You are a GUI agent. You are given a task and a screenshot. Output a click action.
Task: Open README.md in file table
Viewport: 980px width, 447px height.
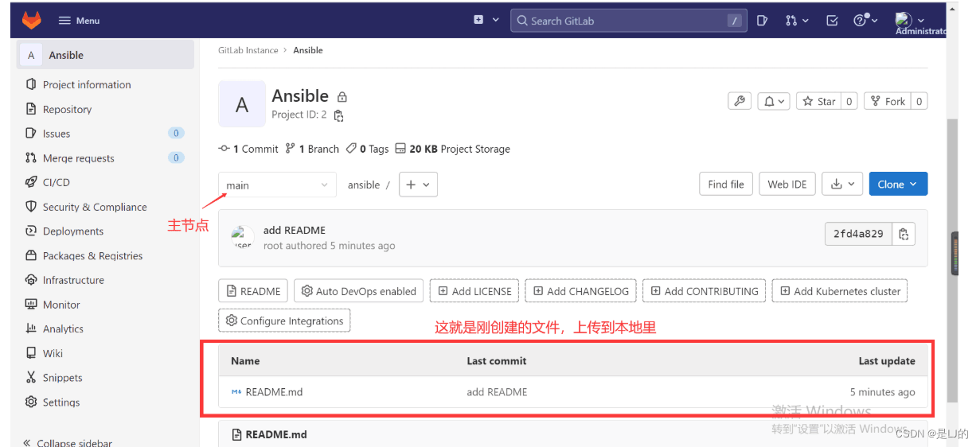[274, 392]
